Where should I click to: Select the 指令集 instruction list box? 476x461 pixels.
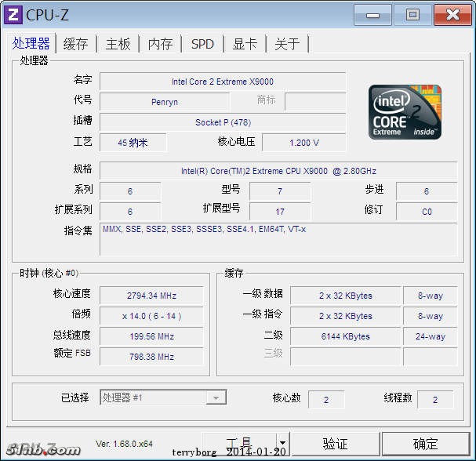tap(278, 238)
